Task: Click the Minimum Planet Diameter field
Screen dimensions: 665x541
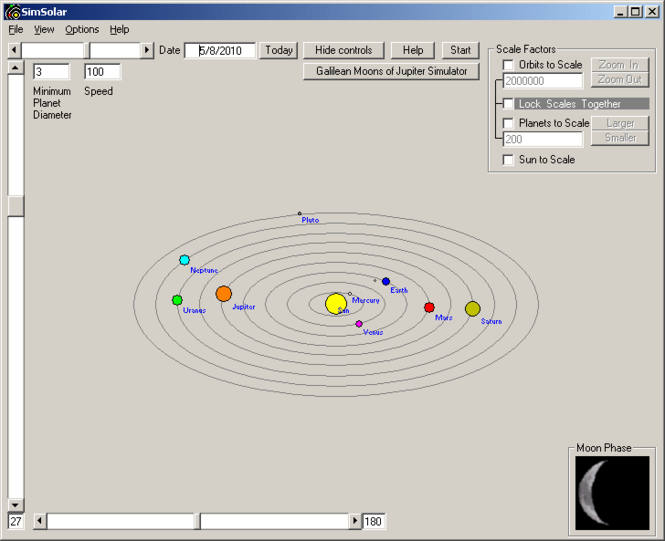Action: 51,72
